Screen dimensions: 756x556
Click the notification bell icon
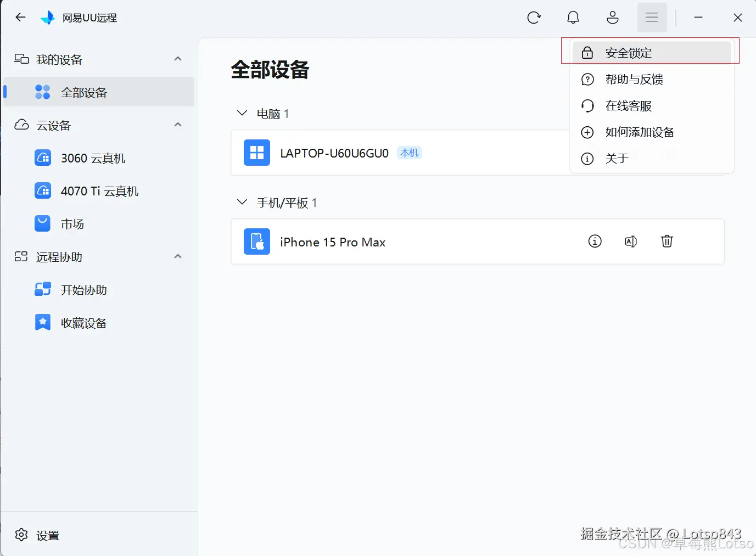573,17
